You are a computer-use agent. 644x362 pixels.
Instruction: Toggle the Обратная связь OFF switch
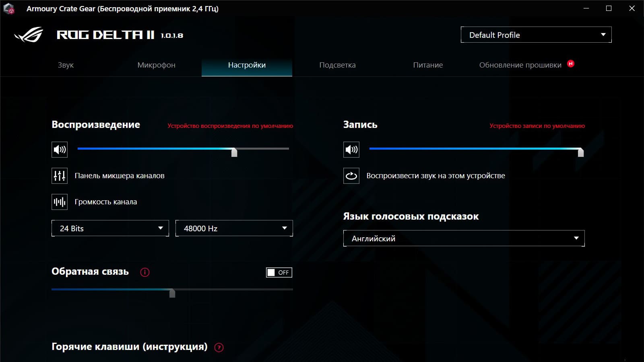click(x=279, y=272)
